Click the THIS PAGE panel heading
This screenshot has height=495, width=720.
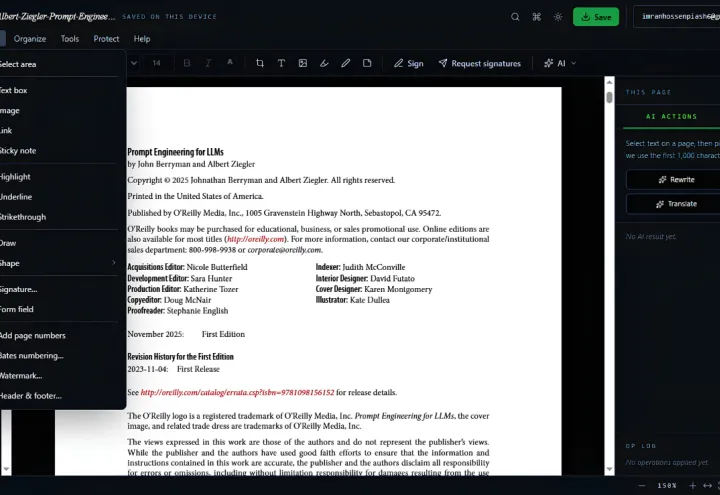(x=648, y=92)
